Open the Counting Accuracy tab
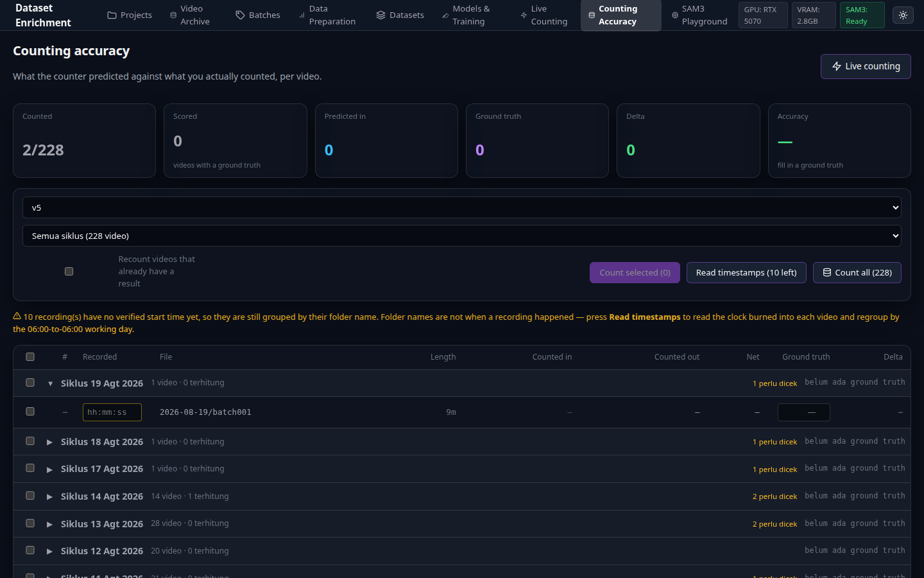924x578 pixels. point(620,15)
